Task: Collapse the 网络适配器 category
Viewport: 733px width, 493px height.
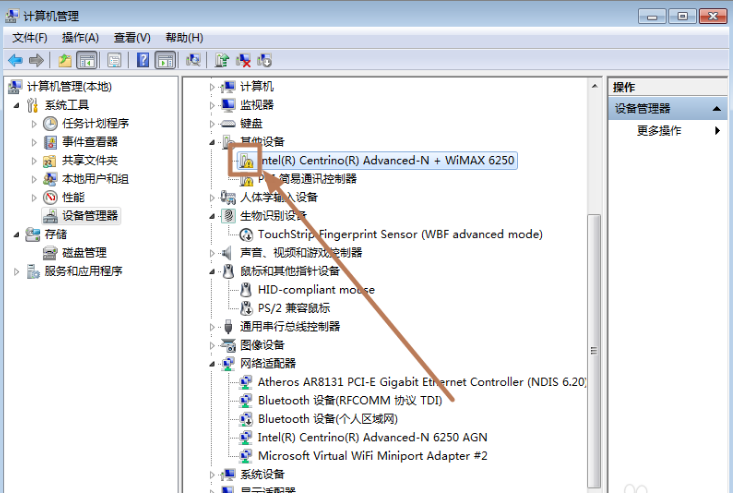Action: pyautogui.click(x=212, y=364)
